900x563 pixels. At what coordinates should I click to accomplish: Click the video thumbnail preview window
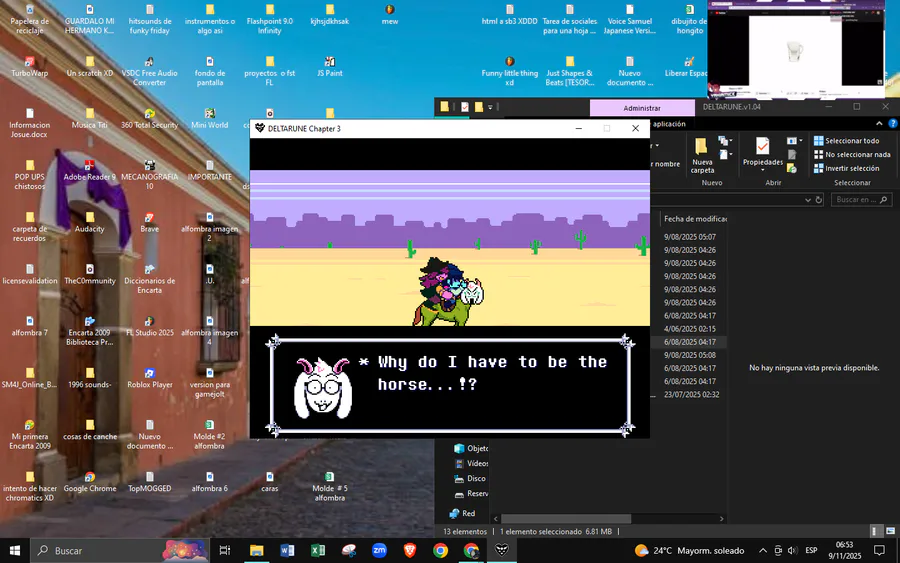pos(796,49)
